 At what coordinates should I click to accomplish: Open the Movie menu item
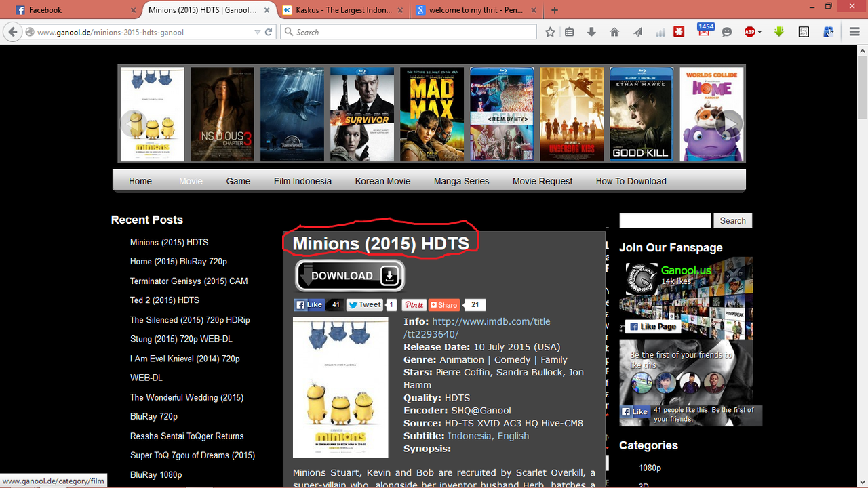191,181
